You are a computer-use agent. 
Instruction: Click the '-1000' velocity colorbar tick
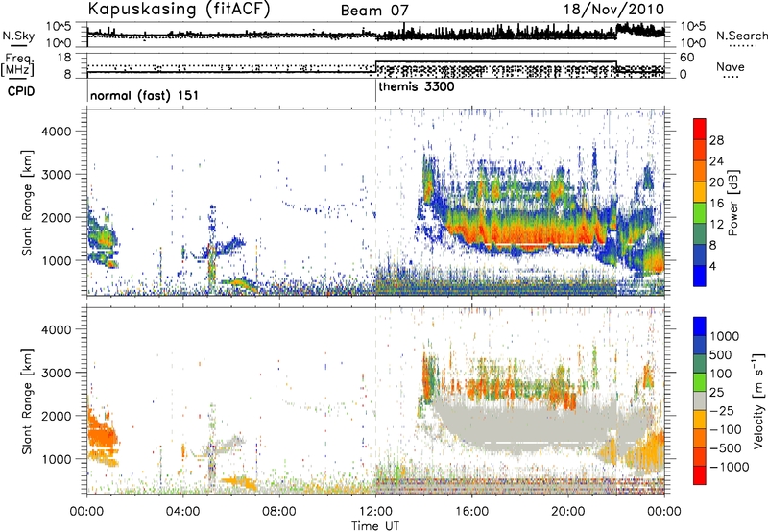tap(730, 467)
